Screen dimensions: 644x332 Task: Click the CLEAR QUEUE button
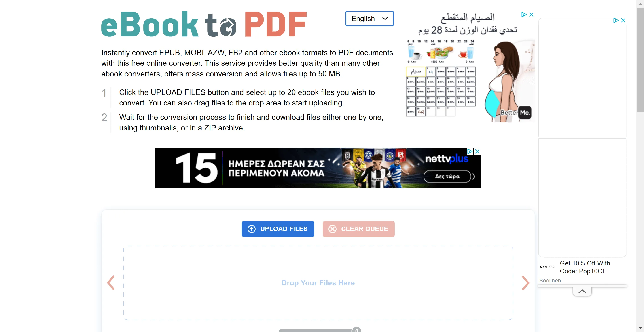(358, 229)
